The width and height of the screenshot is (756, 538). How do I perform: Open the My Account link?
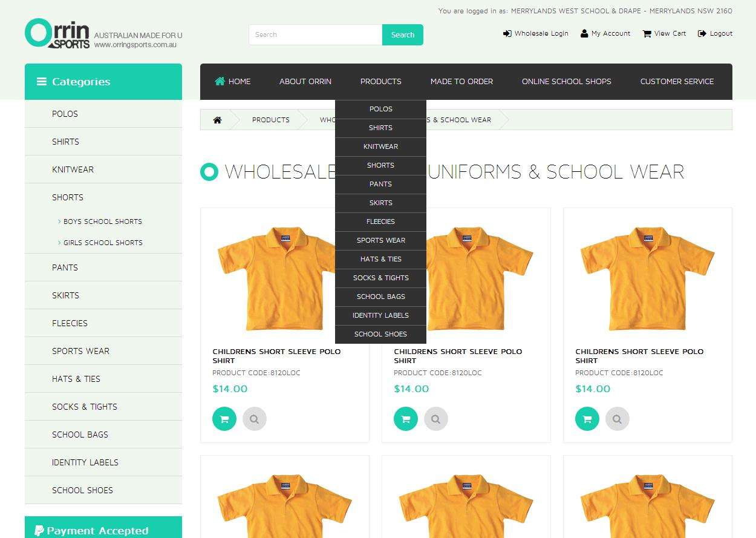point(605,34)
